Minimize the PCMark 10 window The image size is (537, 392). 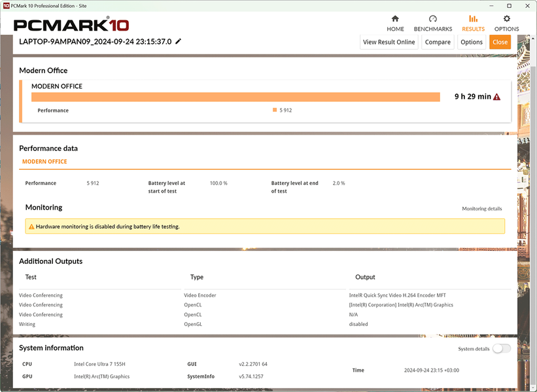click(491, 6)
